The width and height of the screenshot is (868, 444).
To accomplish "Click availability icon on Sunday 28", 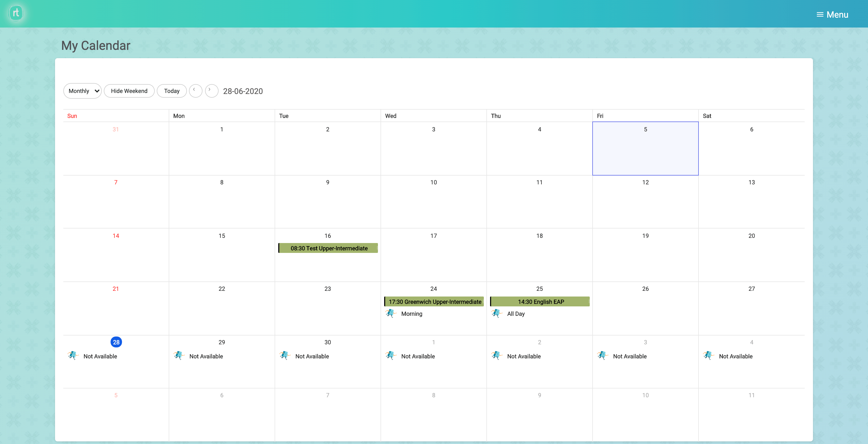I will coord(73,355).
